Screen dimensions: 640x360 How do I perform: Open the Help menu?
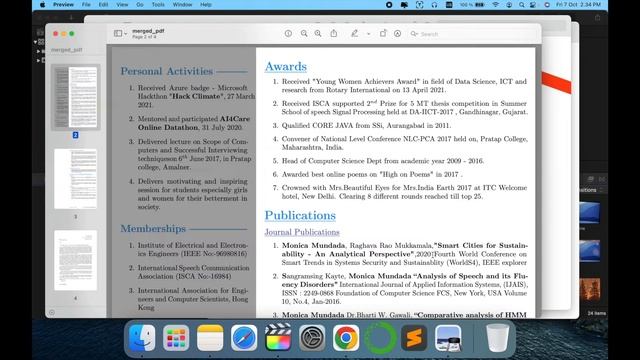tap(206, 4)
